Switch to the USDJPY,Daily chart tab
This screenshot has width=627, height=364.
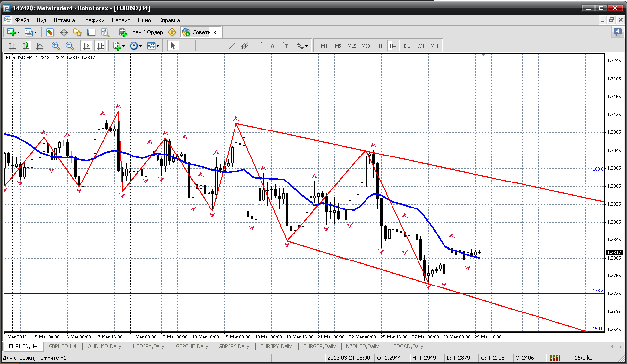coord(149,346)
